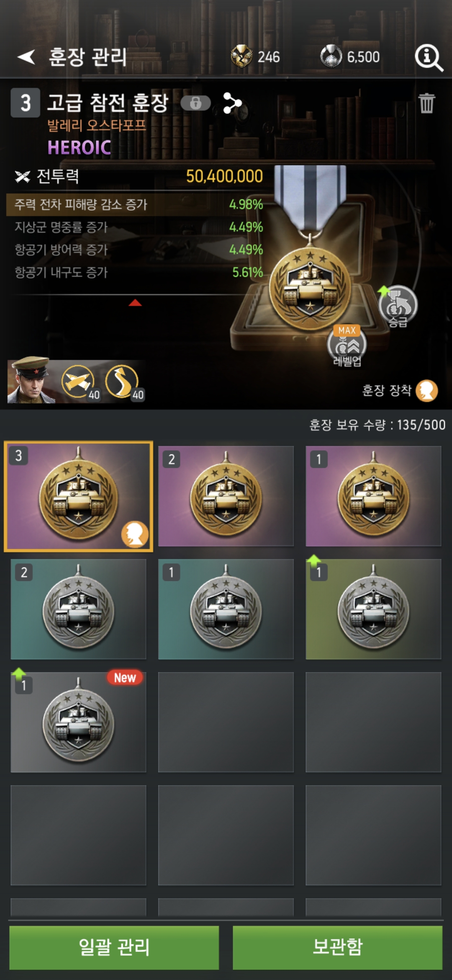Tap the 승급 promote medal icon
Image resolution: width=452 pixels, height=980 pixels.
(x=398, y=306)
